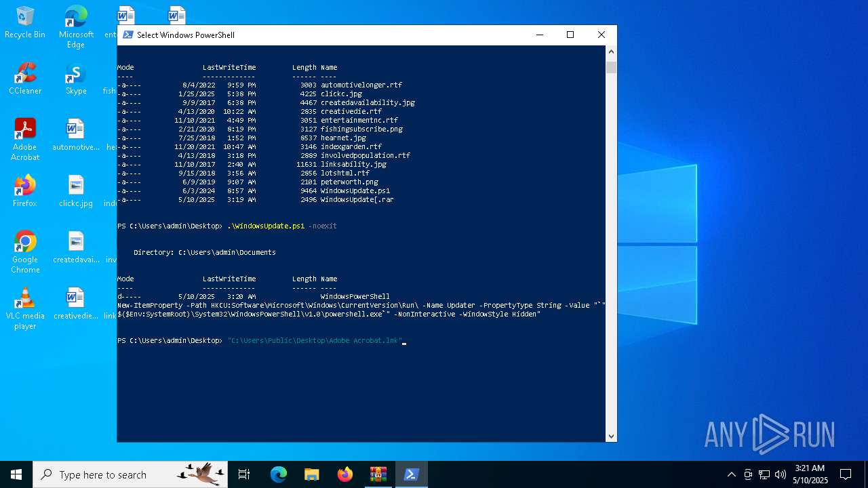Click lotshtml.rtf in the directory listing
This screenshot has width=868, height=488.
pos(345,173)
